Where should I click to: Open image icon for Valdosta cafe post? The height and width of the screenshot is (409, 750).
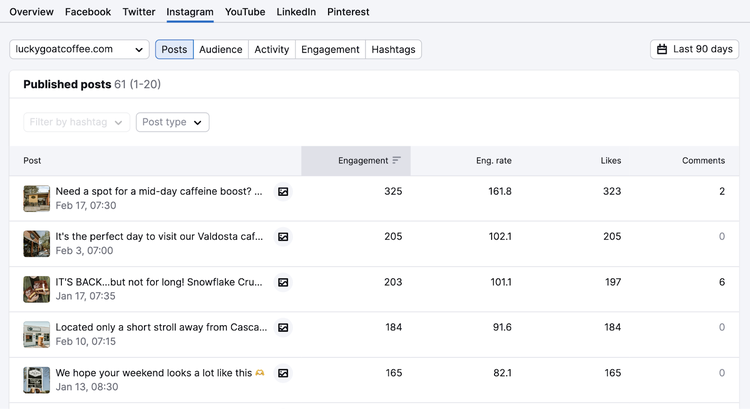(283, 237)
